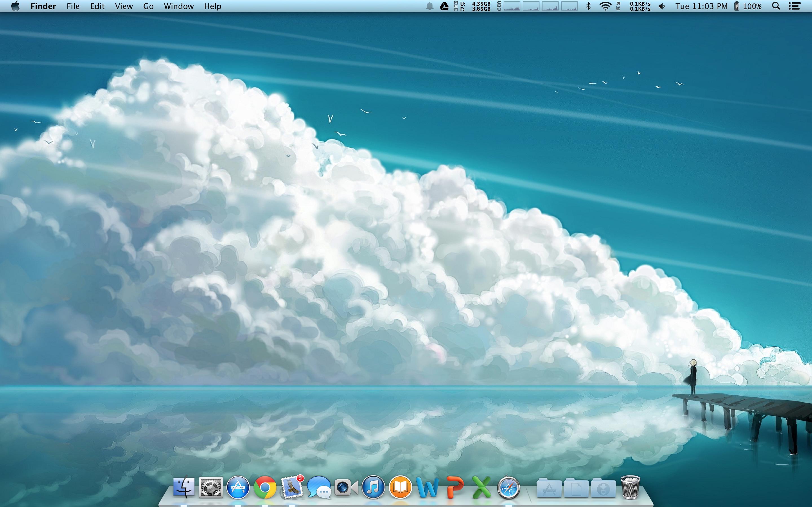The image size is (812, 507).
Task: Open Microsoft Excel dock icon
Action: pos(482,487)
